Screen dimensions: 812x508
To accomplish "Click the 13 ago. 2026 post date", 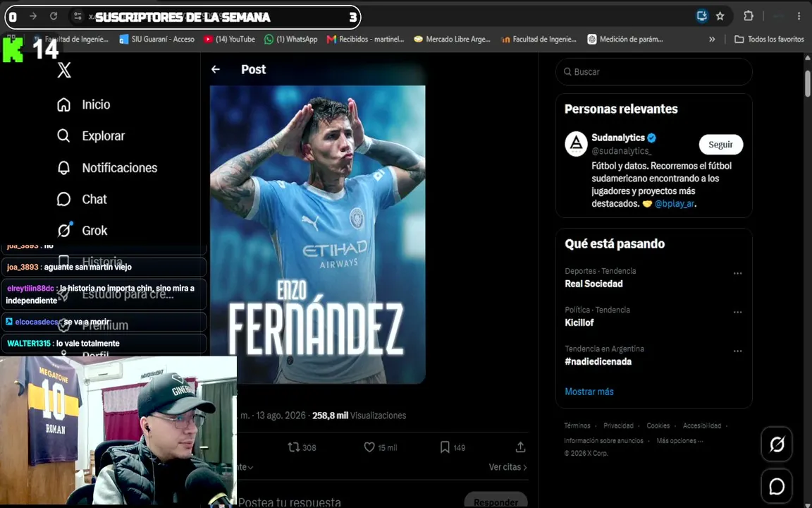I will click(x=281, y=415).
